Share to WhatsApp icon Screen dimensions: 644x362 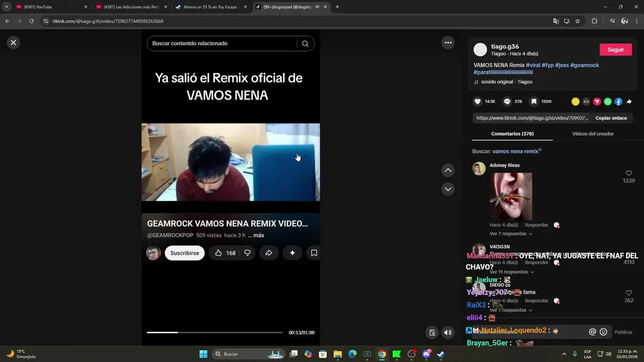tap(608, 102)
